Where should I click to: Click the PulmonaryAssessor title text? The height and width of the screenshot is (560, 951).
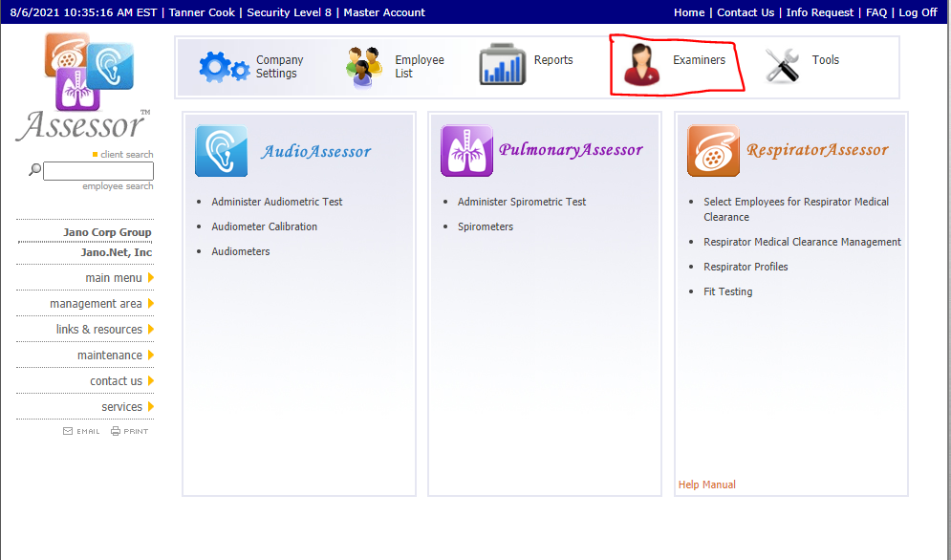point(570,150)
